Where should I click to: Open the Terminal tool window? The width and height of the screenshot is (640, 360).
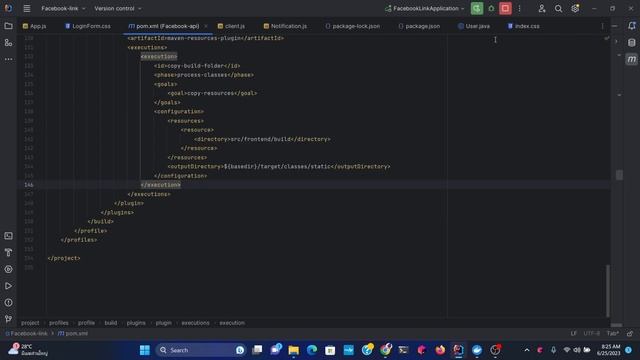click(8, 236)
